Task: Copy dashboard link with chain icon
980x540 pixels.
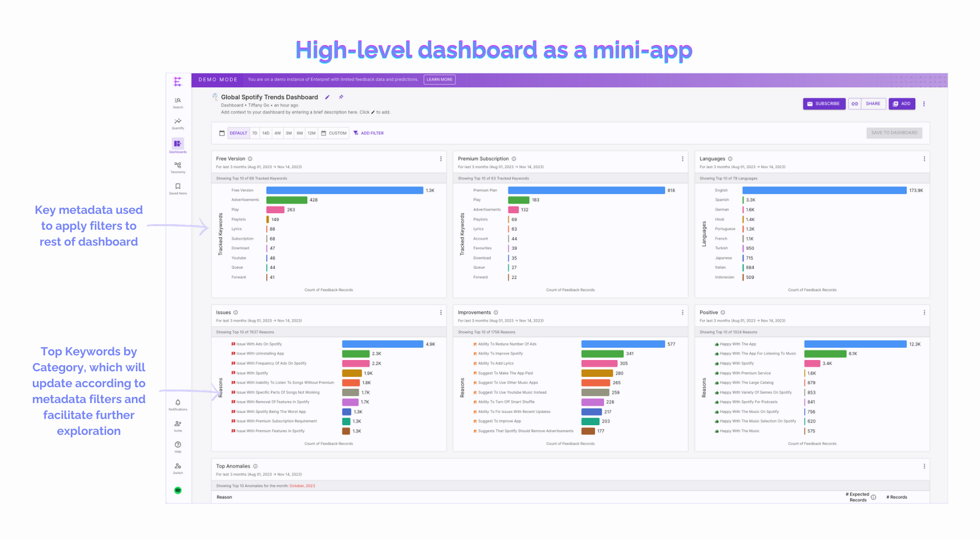Action: (x=855, y=104)
